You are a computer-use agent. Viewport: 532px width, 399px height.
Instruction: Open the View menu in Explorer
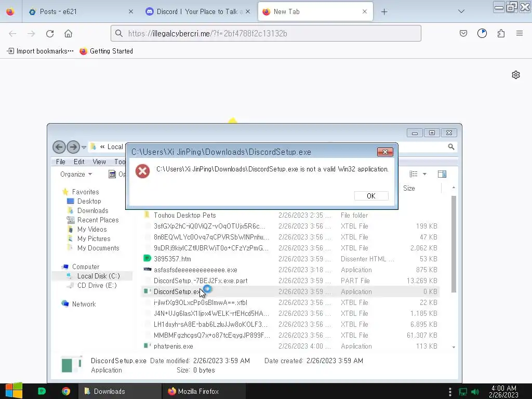click(x=99, y=162)
